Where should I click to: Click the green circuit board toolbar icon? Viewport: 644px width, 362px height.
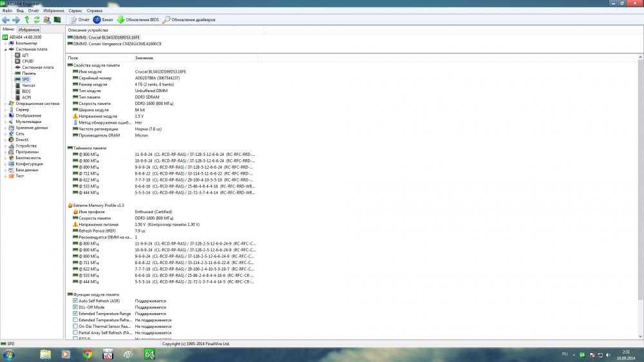57,20
